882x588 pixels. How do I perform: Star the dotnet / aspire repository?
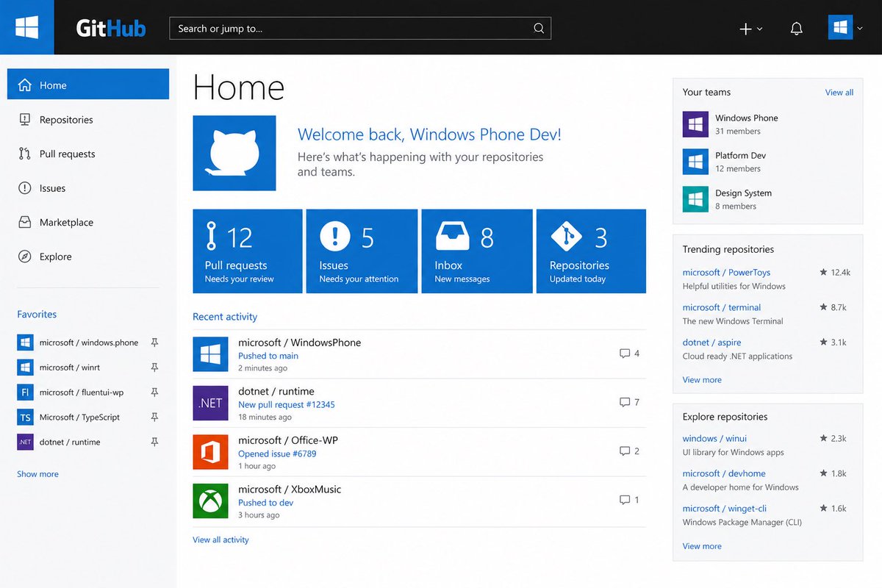coord(824,343)
